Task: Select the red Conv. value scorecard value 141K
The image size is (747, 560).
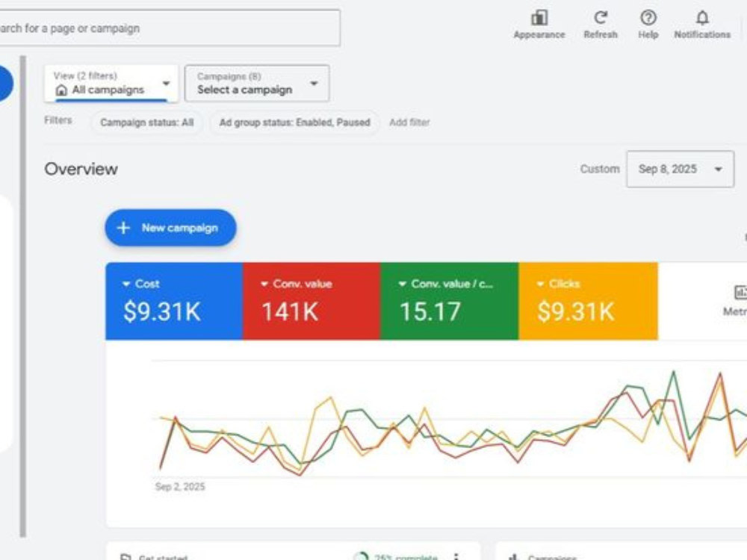Action: point(290,312)
